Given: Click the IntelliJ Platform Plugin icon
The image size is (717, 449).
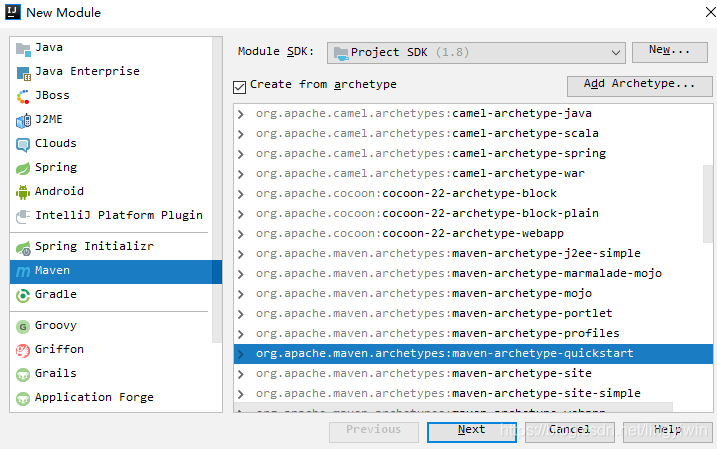Looking at the screenshot, I should point(23,217).
